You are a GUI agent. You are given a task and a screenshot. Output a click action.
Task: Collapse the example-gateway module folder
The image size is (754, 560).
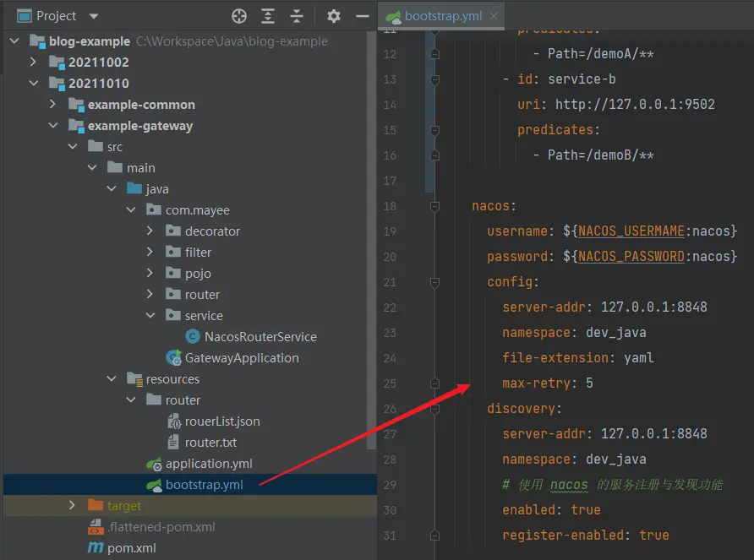(53, 126)
